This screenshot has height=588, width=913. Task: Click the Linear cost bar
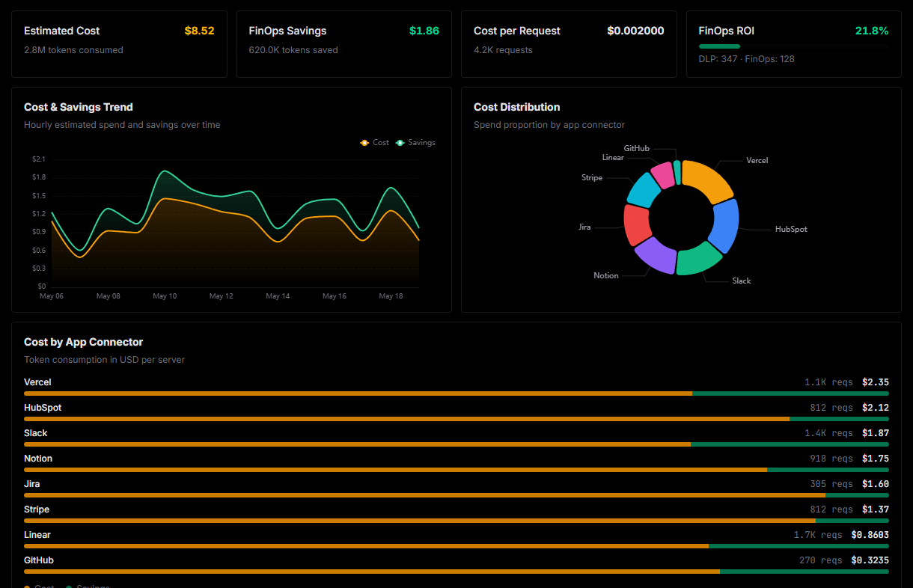click(x=456, y=546)
